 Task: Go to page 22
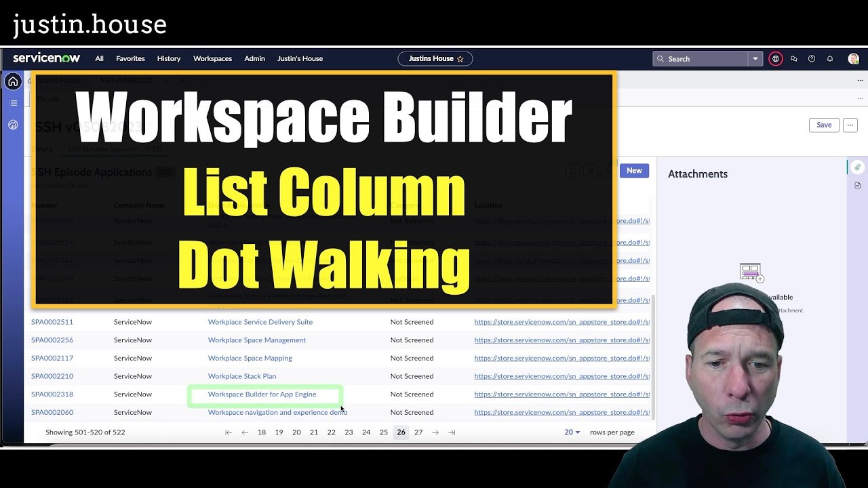coord(331,432)
